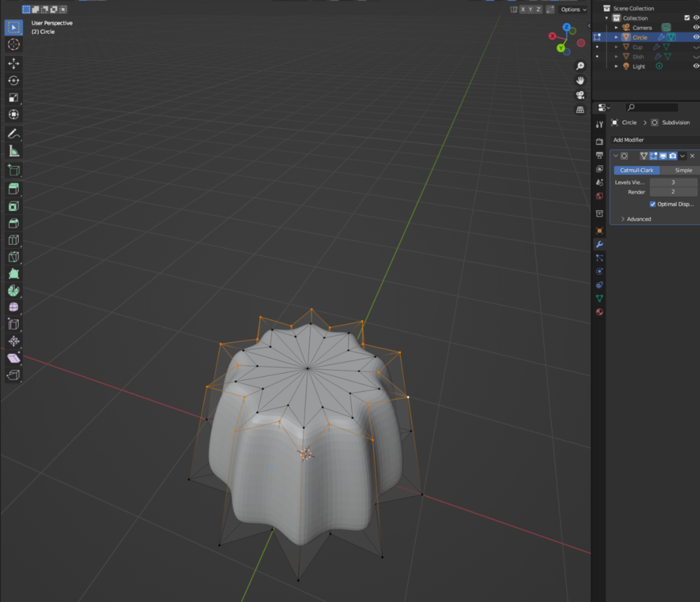700x602 pixels.
Task: Toggle camera view with the camera icon
Action: tap(580, 95)
